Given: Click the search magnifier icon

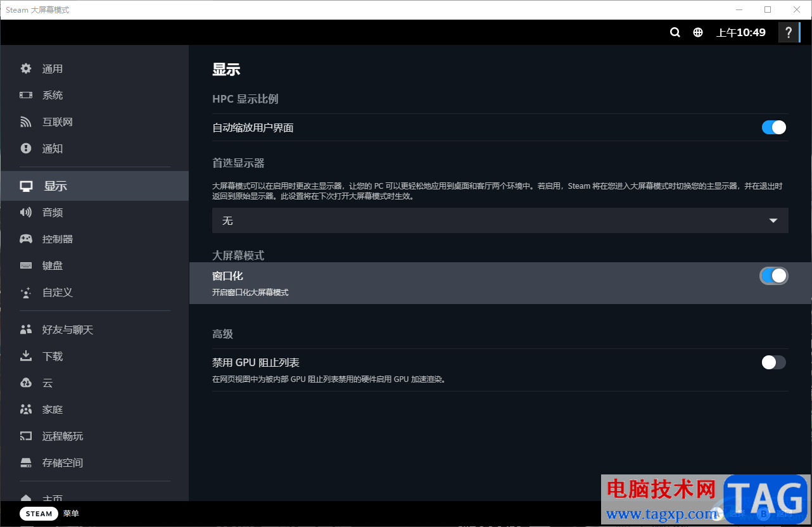Looking at the screenshot, I should tap(675, 32).
